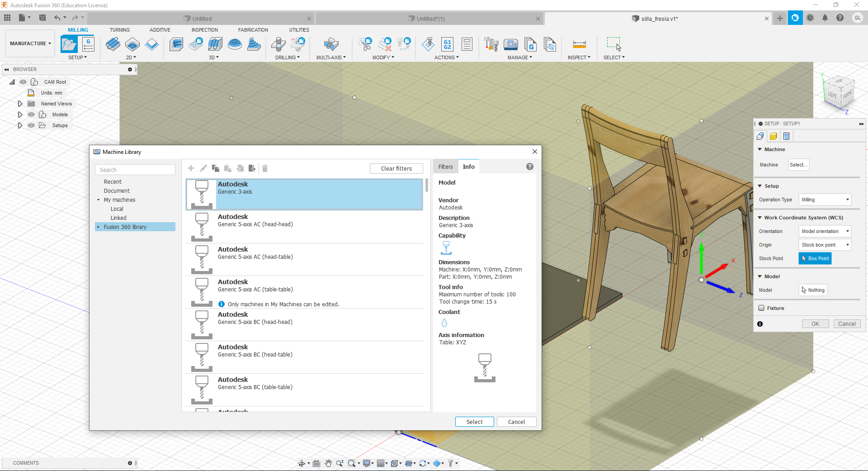Select the 2D Pocket icon

tap(132, 44)
